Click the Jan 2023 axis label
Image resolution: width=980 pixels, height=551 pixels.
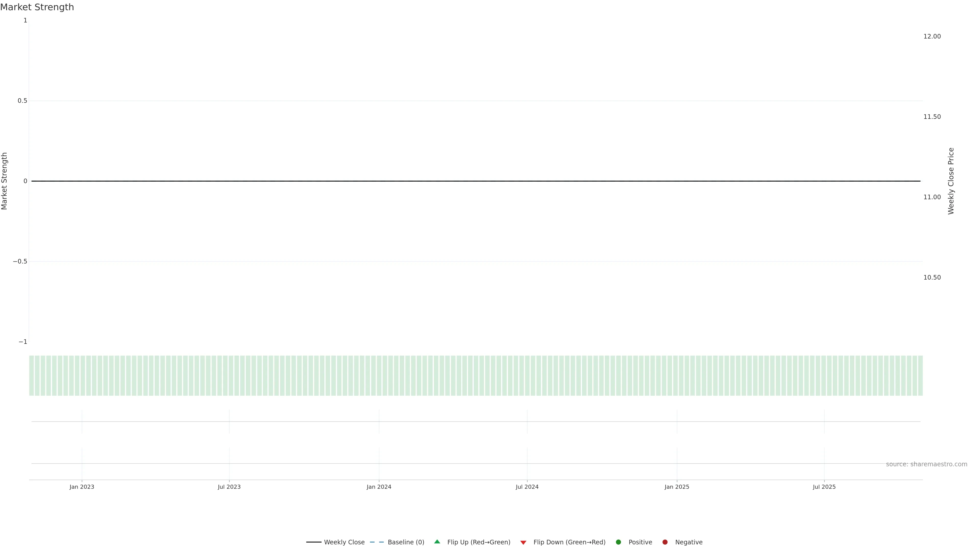[x=82, y=487]
